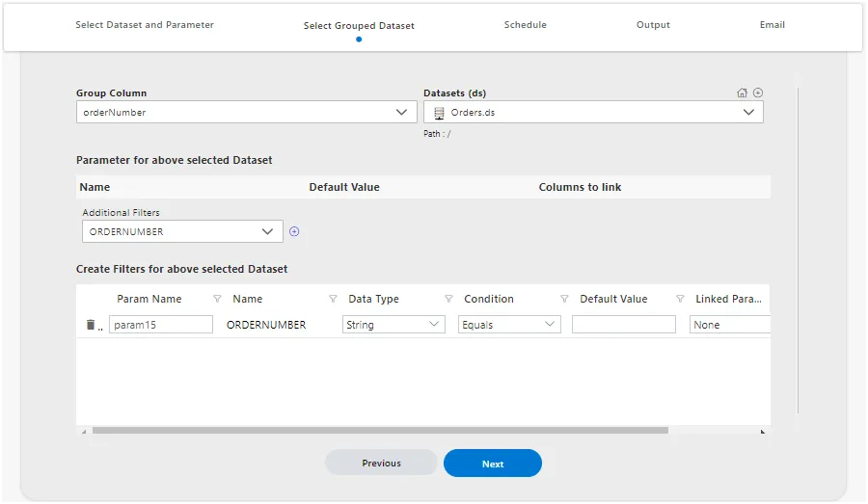Go to Select Dataset and Parameter step

click(x=145, y=25)
